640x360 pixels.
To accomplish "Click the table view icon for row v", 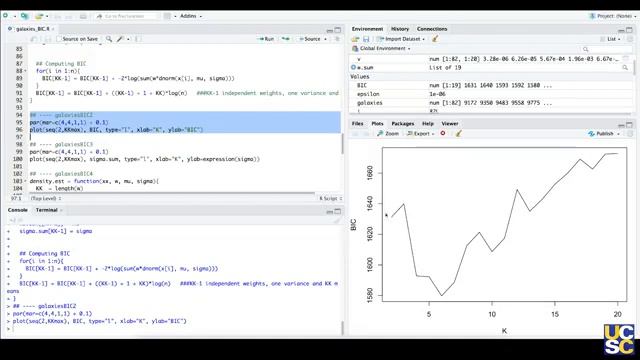I will 625,59.
